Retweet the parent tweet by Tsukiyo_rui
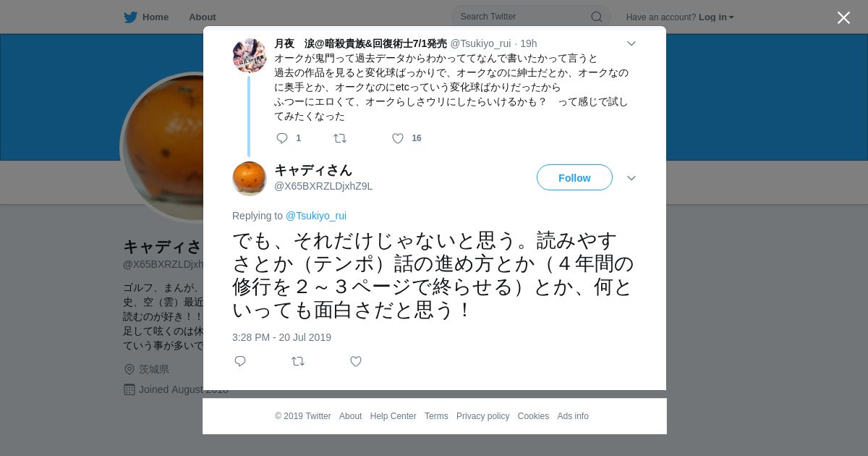The height and width of the screenshot is (456, 868). tap(339, 138)
